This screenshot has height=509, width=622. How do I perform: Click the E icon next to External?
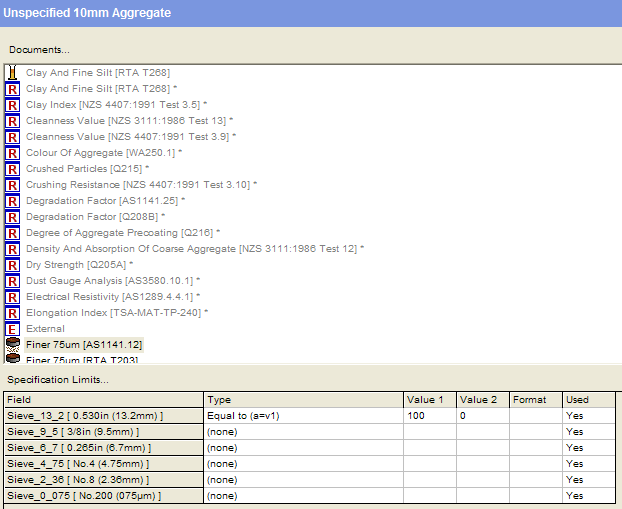[x=13, y=329]
